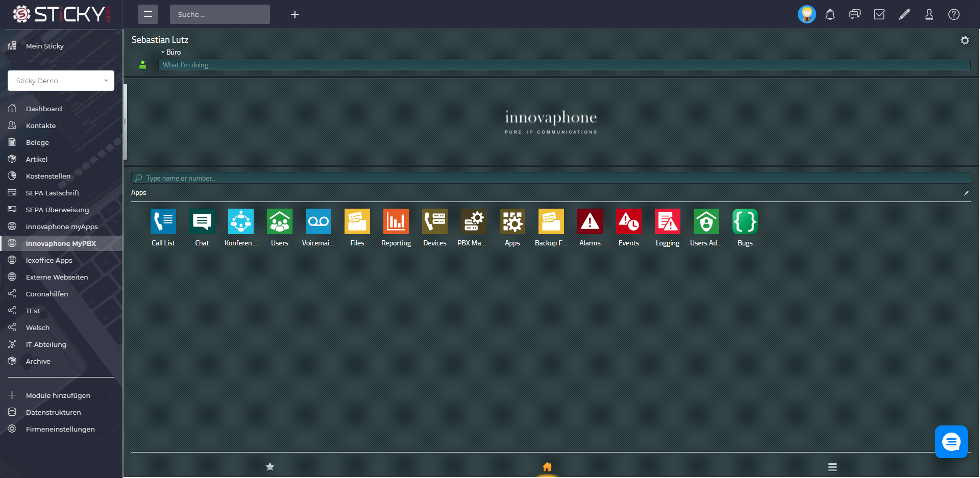
Task: Open the Reporting app icon
Action: click(x=396, y=221)
